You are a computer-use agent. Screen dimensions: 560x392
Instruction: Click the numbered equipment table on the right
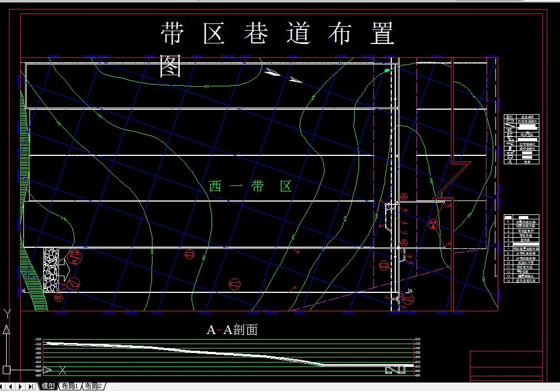coord(520,251)
